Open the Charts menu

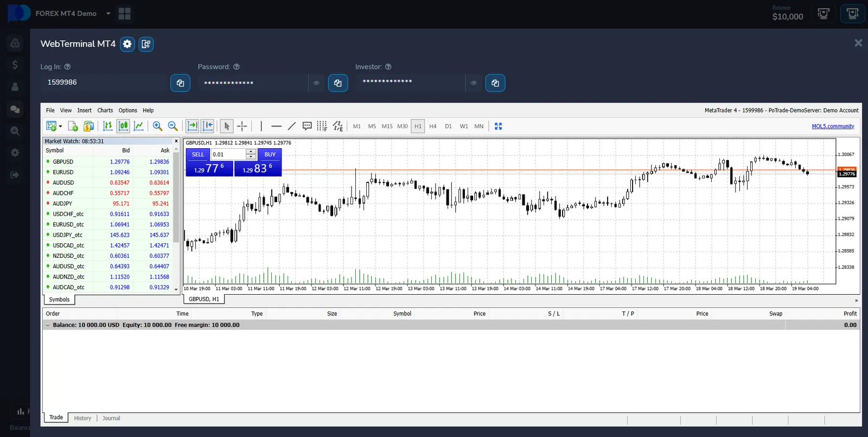(105, 110)
